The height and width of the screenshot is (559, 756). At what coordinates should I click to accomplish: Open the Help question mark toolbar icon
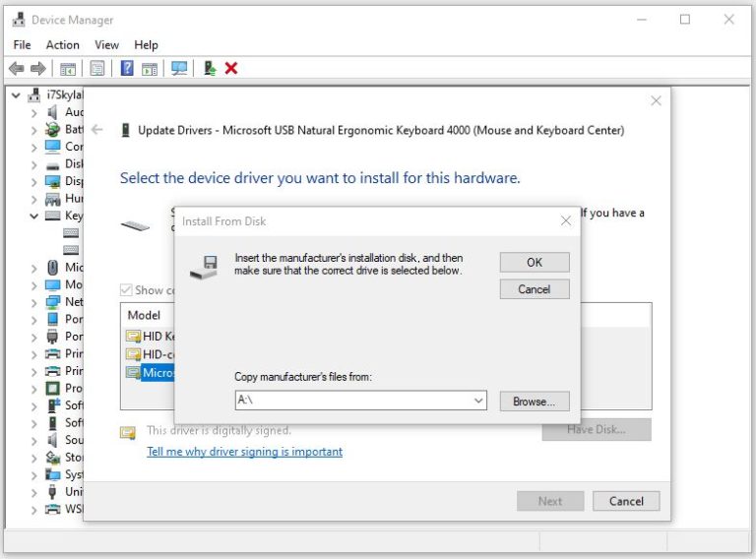(x=127, y=68)
